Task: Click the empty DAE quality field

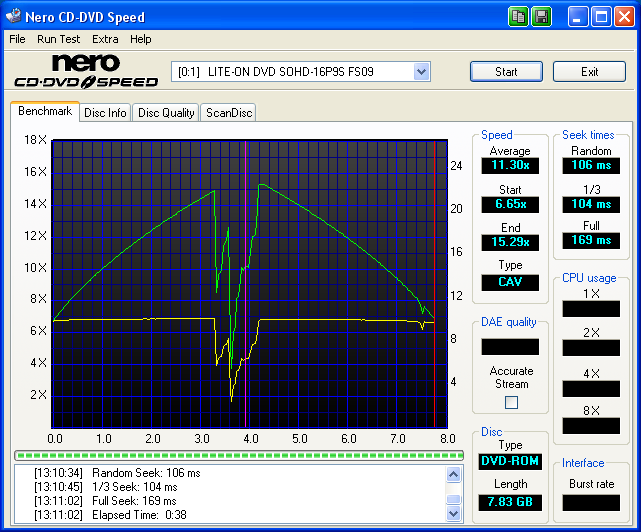Action: (510, 346)
